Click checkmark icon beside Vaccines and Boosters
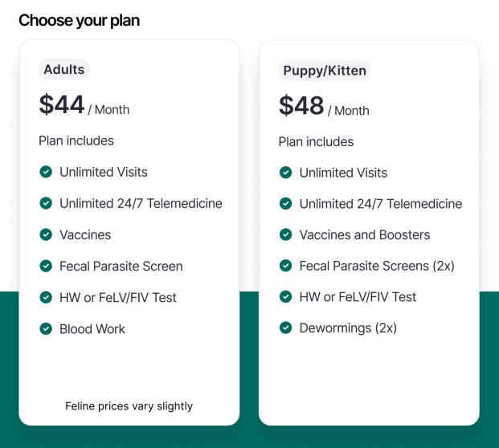The width and height of the screenshot is (499, 448). pyautogui.click(x=285, y=234)
